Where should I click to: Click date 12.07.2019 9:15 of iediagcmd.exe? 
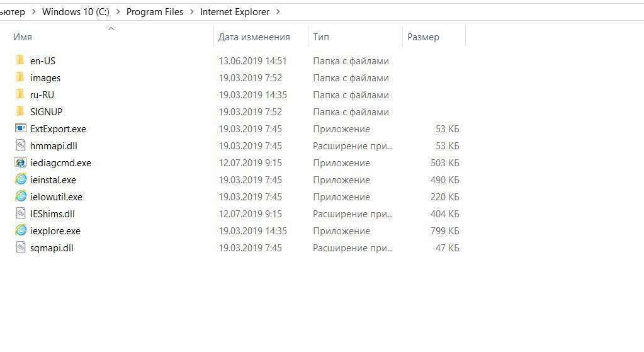250,163
